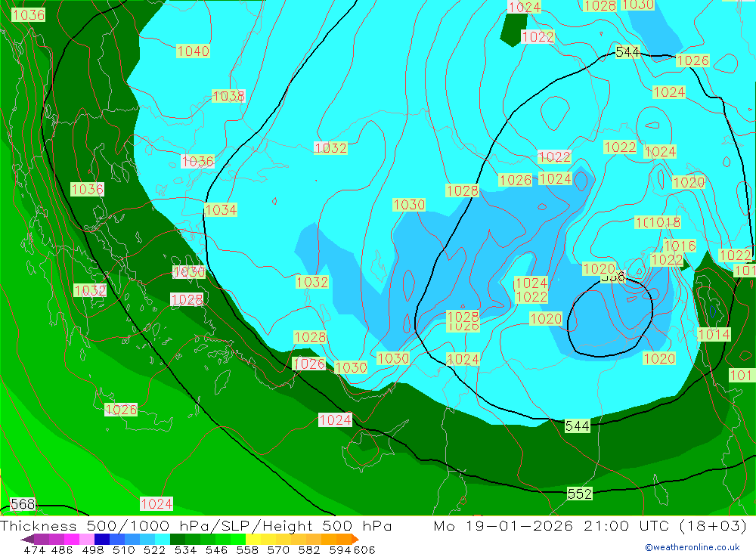Click the purple arrow tip of legend

tap(27, 539)
